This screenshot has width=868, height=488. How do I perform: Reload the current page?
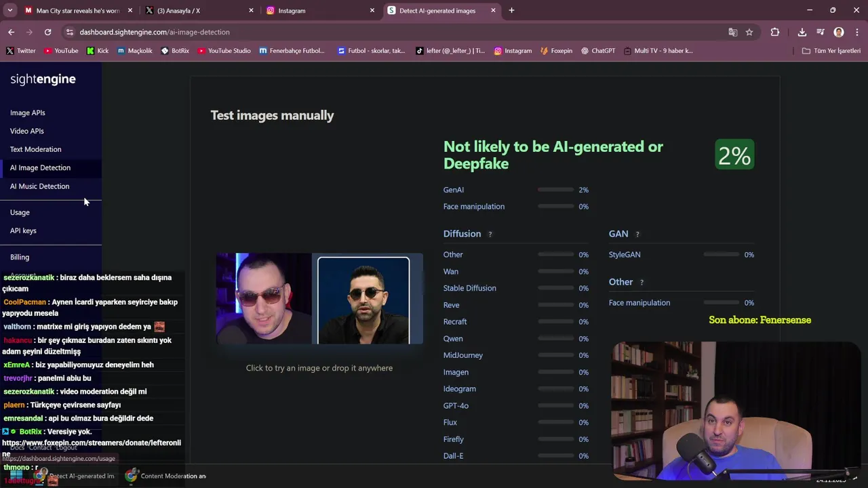coord(47,32)
